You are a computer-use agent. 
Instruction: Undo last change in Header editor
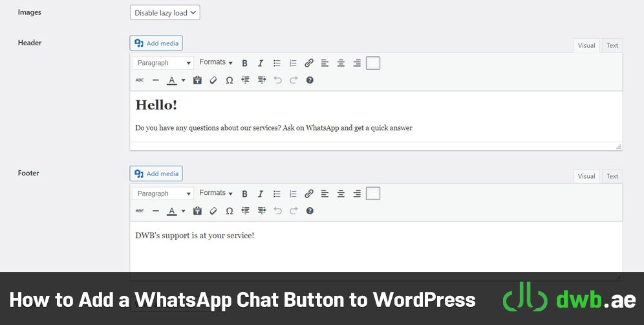coord(277,80)
